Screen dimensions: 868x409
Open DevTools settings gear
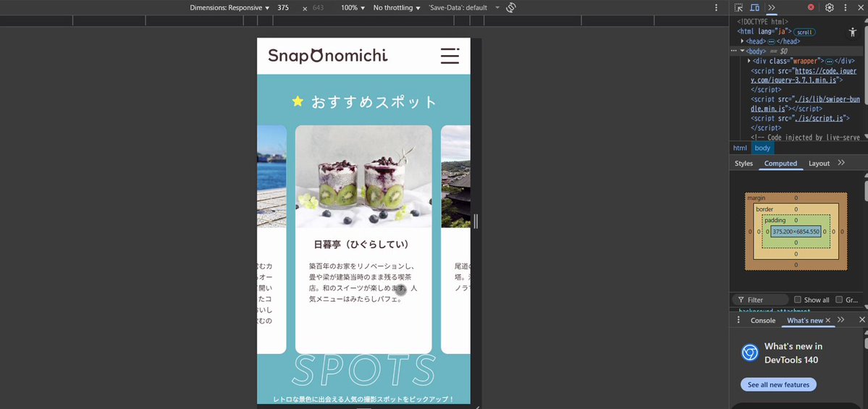(x=829, y=8)
